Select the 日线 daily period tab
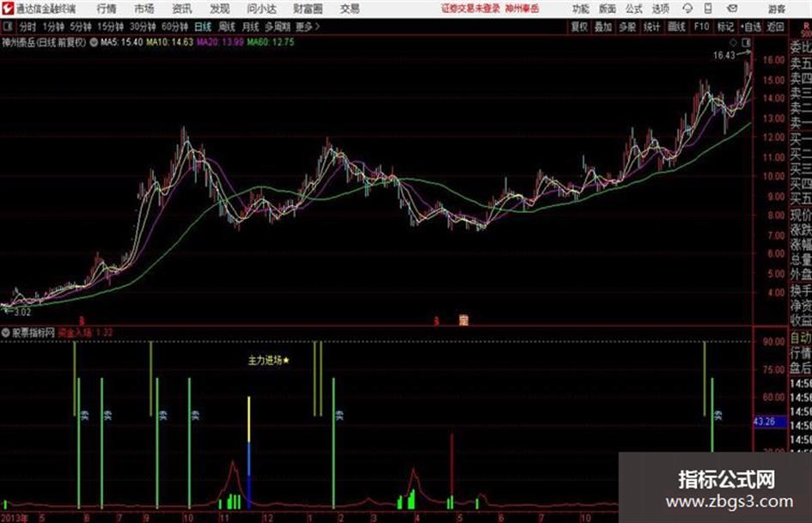The width and height of the screenshot is (812, 523). click(x=203, y=27)
